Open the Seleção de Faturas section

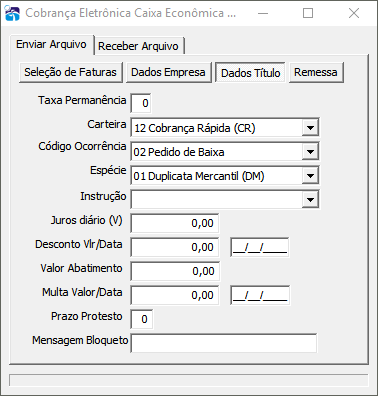click(70, 72)
